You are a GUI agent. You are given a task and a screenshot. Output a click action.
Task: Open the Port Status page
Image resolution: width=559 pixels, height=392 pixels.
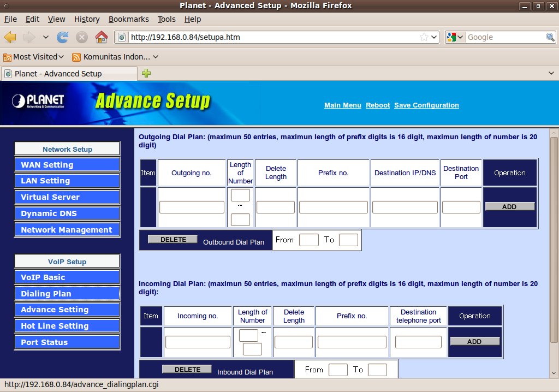(67, 342)
